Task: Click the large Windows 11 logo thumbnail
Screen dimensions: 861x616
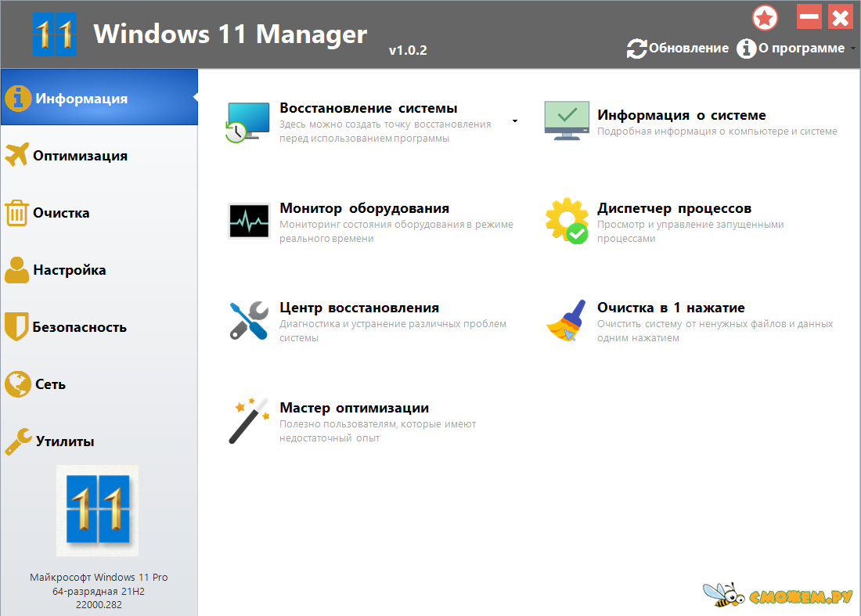Action: pos(97,510)
